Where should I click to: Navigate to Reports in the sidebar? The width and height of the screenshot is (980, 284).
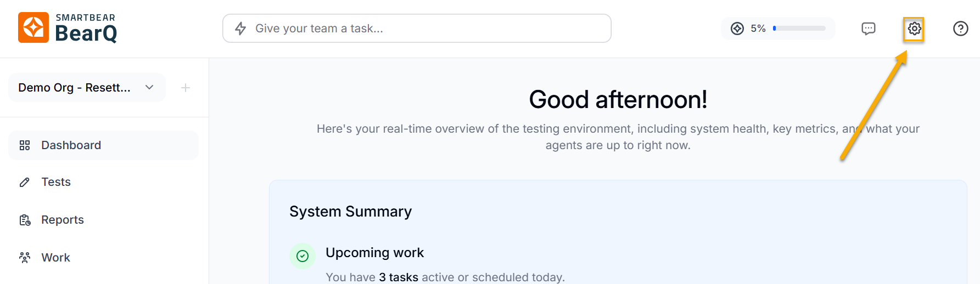tap(63, 220)
